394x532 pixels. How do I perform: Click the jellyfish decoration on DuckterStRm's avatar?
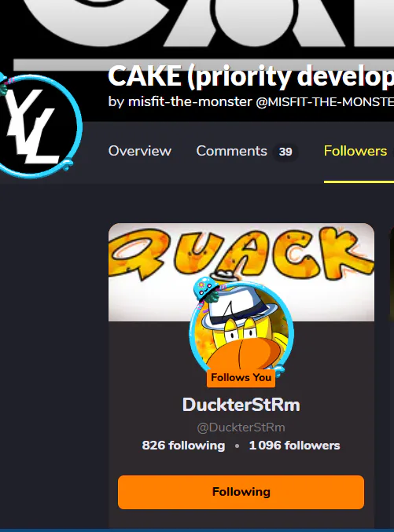[206, 289]
